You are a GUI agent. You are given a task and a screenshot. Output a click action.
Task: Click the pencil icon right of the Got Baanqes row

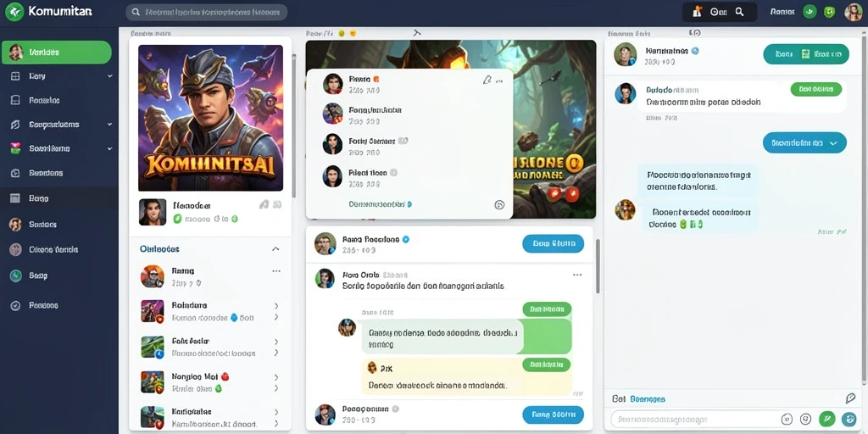click(851, 398)
